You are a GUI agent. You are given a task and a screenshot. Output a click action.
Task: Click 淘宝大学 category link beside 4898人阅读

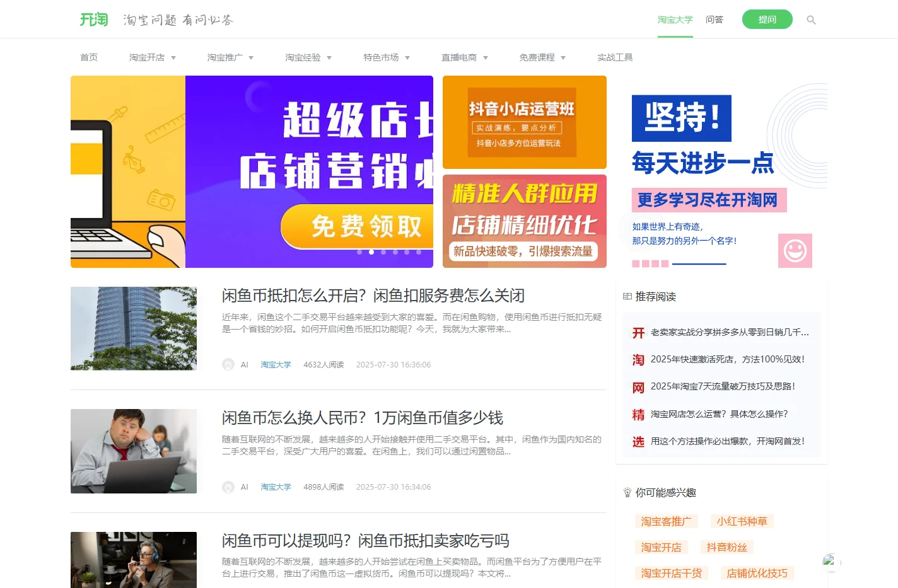(x=276, y=487)
